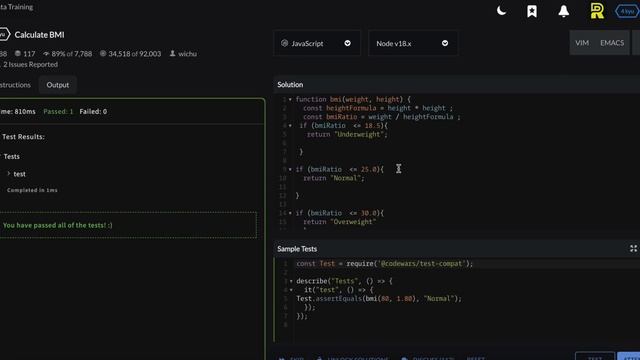Click the require('@codewars/test-compat') line
640x360 pixels.
point(384,264)
